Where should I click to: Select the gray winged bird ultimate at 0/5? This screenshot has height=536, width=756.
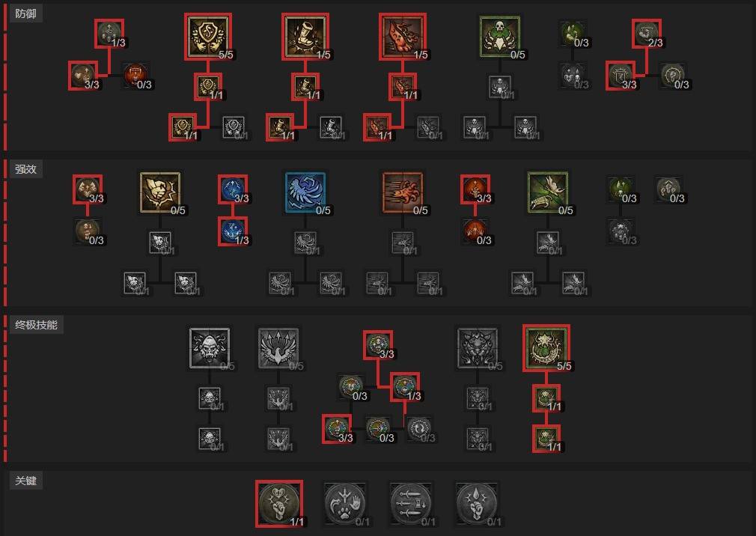(x=278, y=348)
